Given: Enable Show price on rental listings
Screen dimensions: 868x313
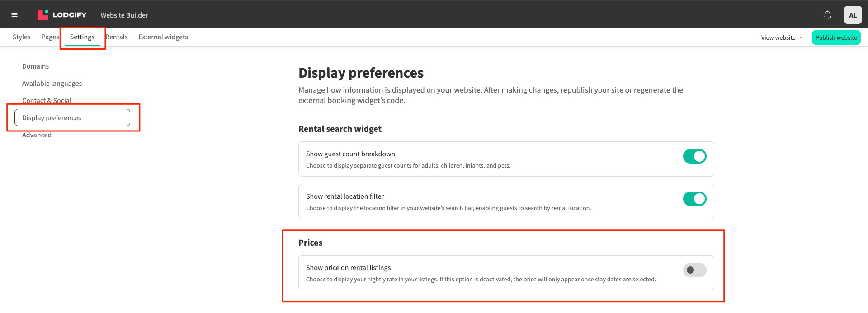Looking at the screenshot, I should pyautogui.click(x=694, y=270).
